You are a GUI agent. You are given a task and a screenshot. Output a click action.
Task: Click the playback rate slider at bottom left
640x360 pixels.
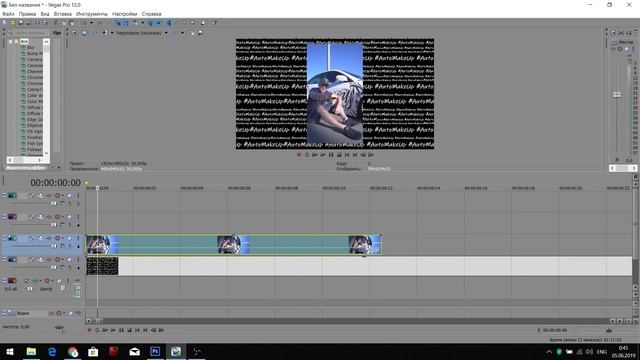pyautogui.click(x=59, y=327)
